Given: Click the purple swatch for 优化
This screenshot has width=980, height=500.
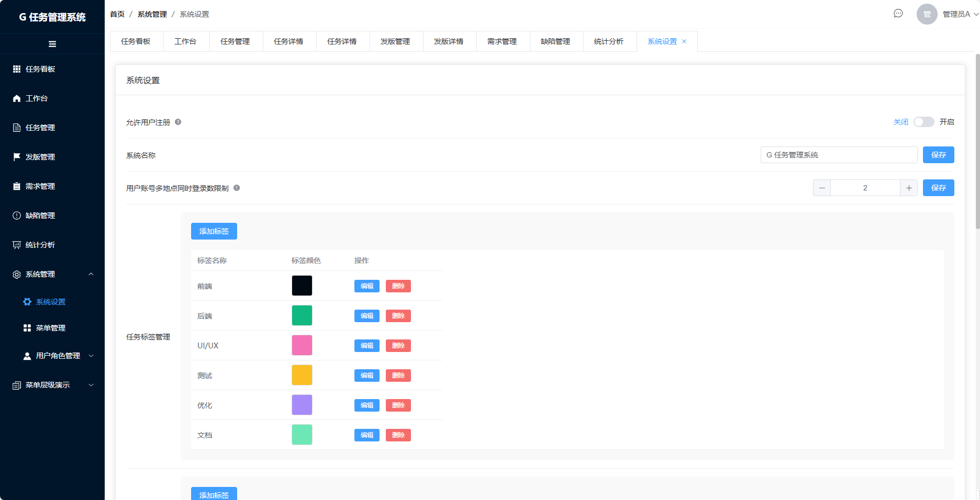Looking at the screenshot, I should click(x=302, y=405).
